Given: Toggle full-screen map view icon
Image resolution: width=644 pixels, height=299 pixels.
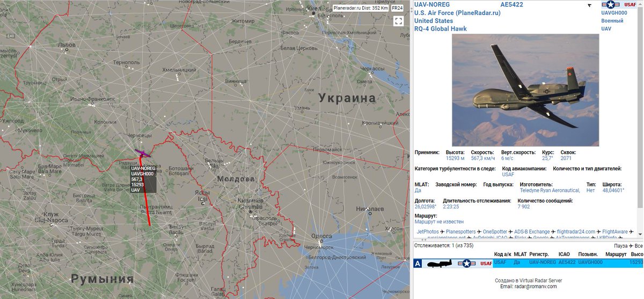Looking at the screenshot, I should tap(398, 21).
